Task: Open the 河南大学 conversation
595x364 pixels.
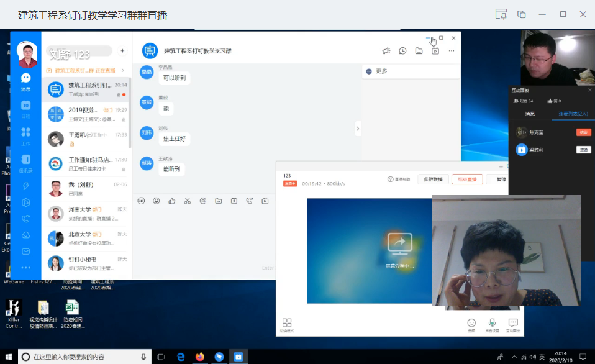Action: pyautogui.click(x=86, y=214)
